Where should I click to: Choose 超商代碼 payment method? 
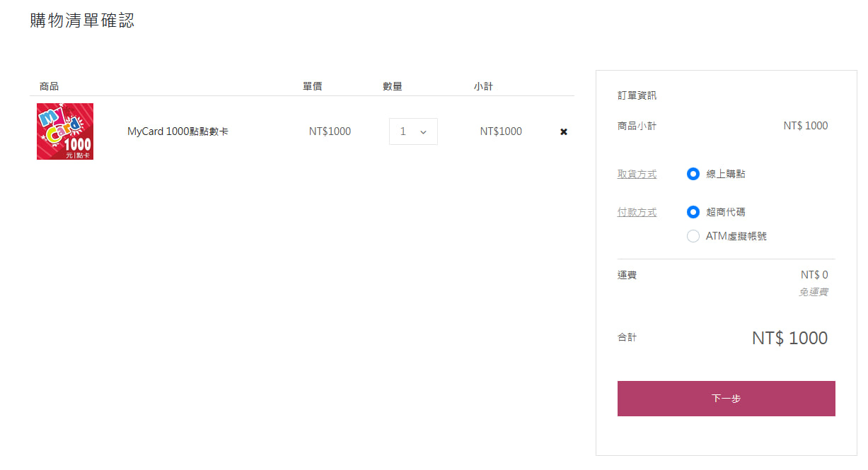(693, 212)
